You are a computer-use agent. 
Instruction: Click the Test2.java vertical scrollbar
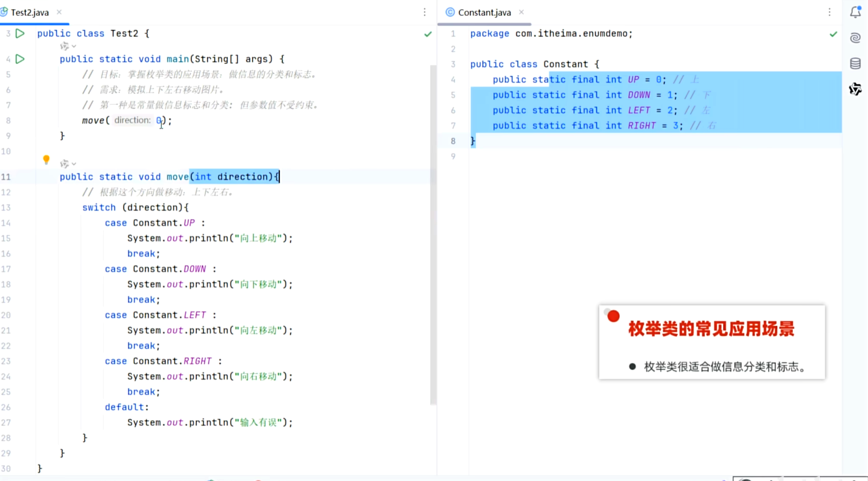pyautogui.click(x=433, y=234)
